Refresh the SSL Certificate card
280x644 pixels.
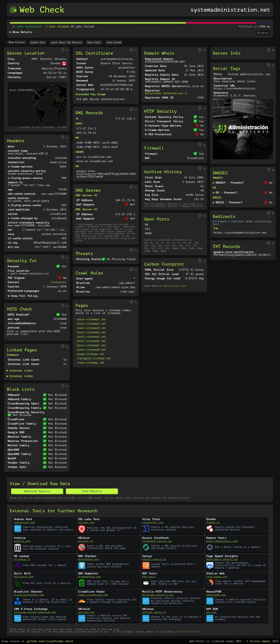tap(136, 50)
